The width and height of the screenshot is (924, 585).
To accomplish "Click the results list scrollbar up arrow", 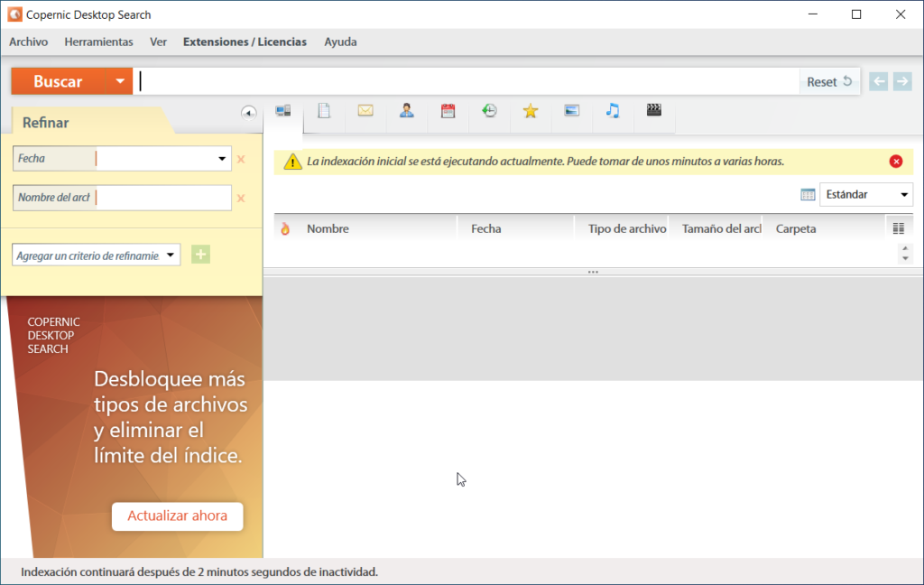I will (x=905, y=248).
